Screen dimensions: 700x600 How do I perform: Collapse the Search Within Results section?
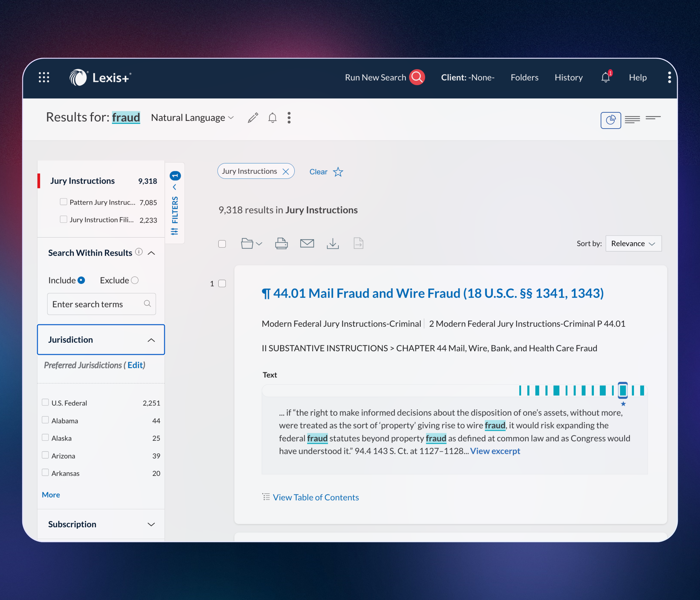coord(151,253)
